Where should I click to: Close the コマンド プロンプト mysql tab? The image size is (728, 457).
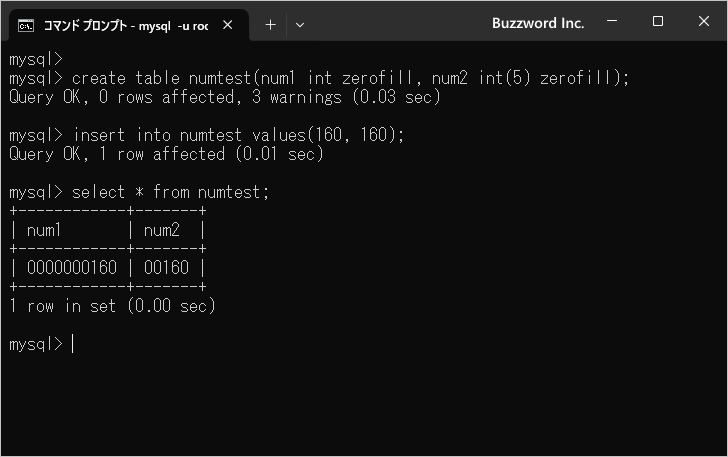coord(228,25)
